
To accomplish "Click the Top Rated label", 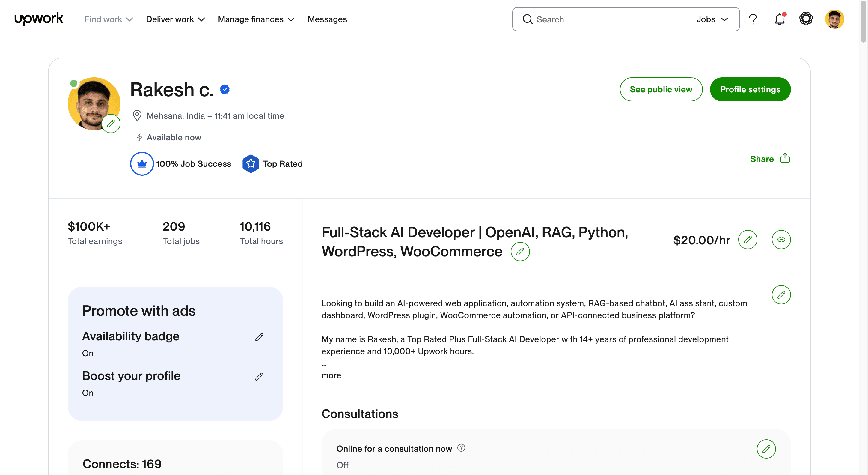I will 283,164.
